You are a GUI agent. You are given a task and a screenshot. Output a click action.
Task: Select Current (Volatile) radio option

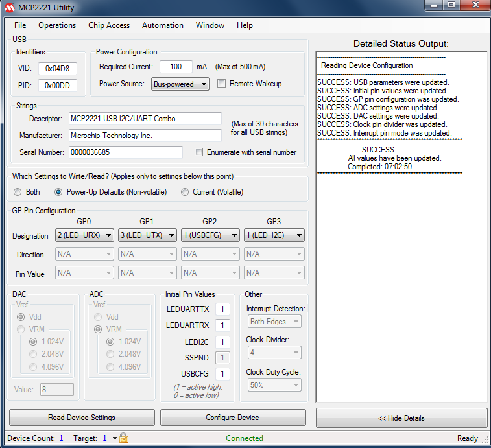click(x=185, y=192)
